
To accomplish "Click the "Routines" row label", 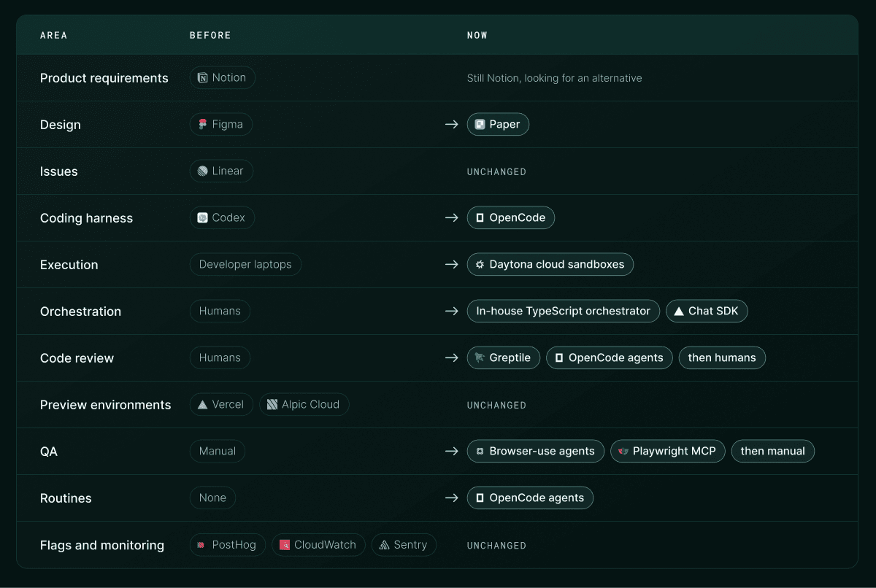I will click(66, 498).
